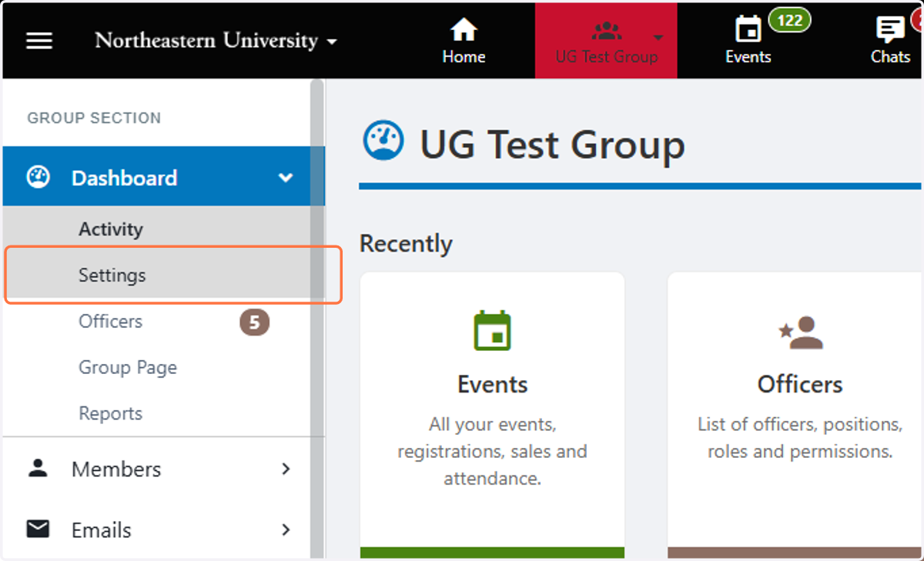Click the gauge icon beside UG Test Group heading
Viewport: 924px width, 561px height.
[x=383, y=141]
